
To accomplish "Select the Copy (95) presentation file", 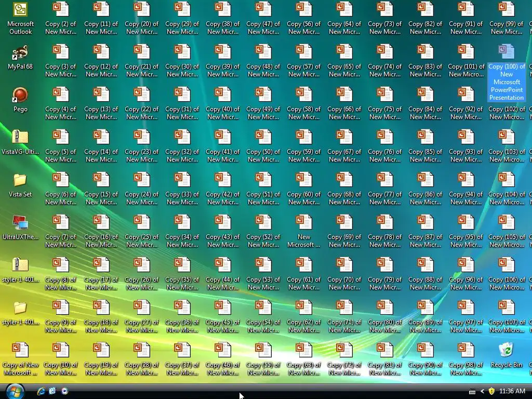I will (466, 232).
